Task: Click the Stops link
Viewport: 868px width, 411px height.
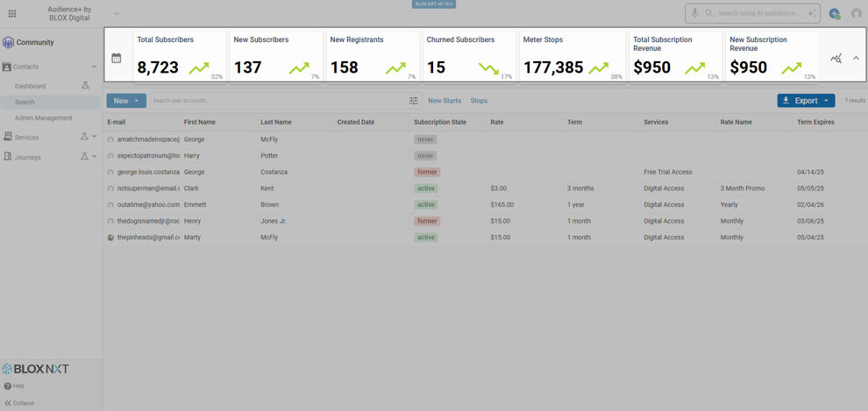Action: click(x=479, y=101)
